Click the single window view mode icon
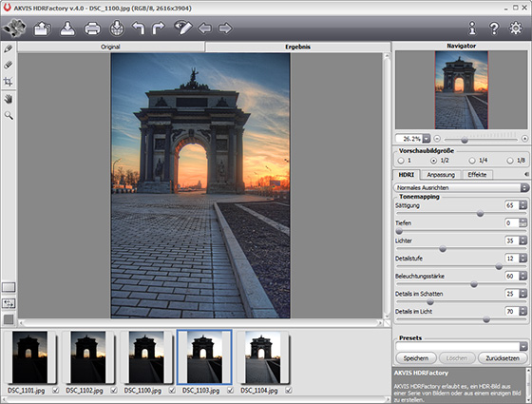 pos(9,287)
